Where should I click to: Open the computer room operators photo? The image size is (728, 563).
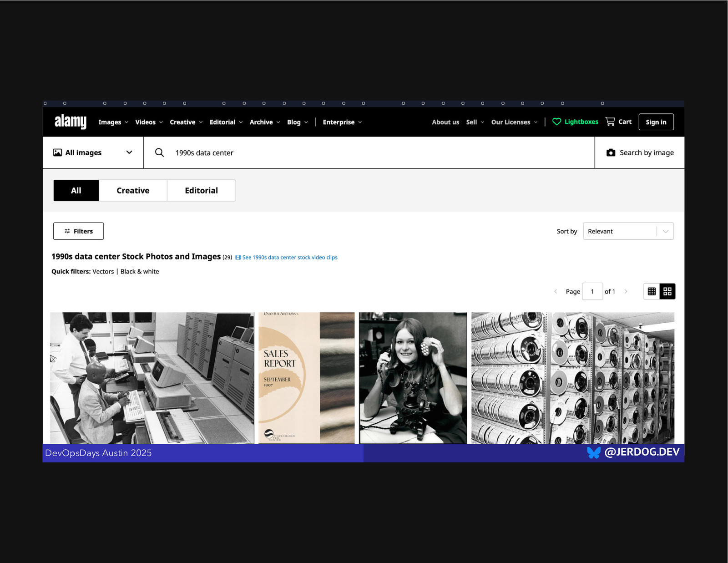click(152, 378)
